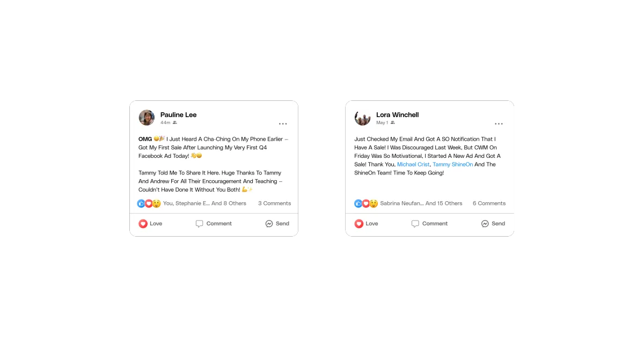This screenshot has height=337, width=644.
Task: Show the 6 Comments on Lora's post
Action: tap(489, 203)
